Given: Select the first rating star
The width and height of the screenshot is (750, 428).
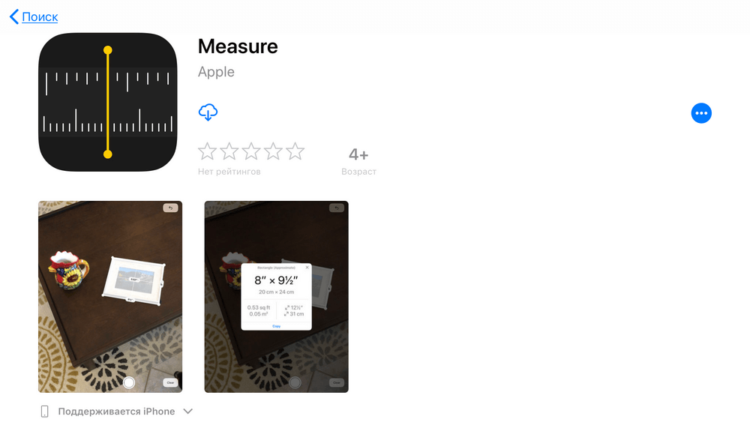Looking at the screenshot, I should 207,151.
